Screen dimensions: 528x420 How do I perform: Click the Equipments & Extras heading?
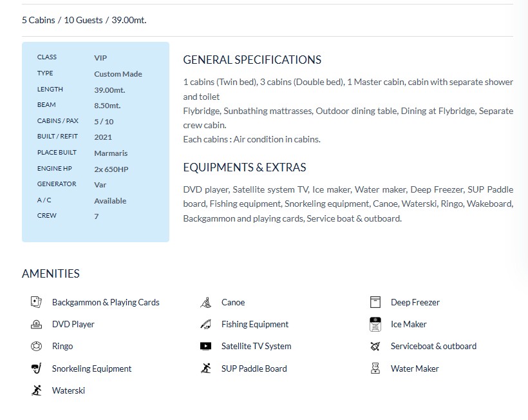click(244, 167)
